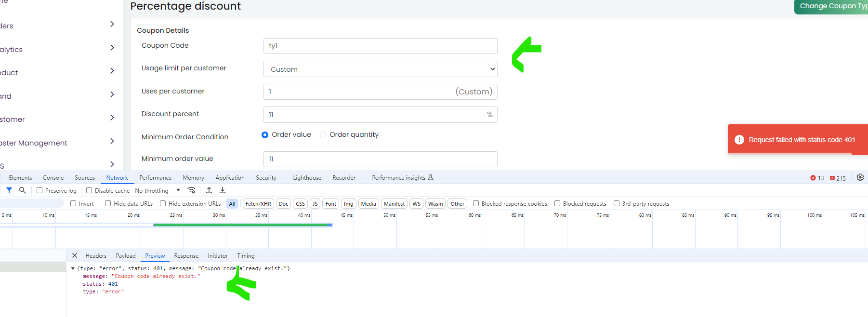Filter requests by Media type

pyautogui.click(x=368, y=204)
